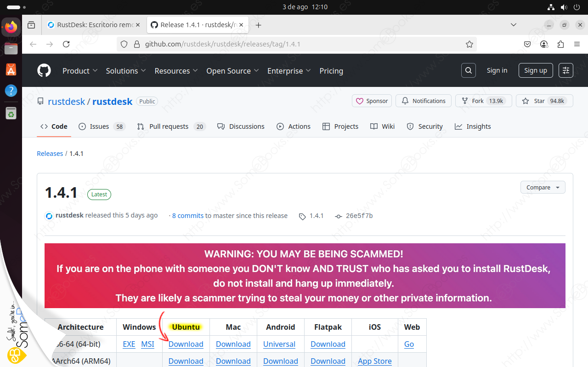Switch to the RustDesk: Escritorio remoto tab
Screen dimensions: 588x367
(x=94, y=25)
